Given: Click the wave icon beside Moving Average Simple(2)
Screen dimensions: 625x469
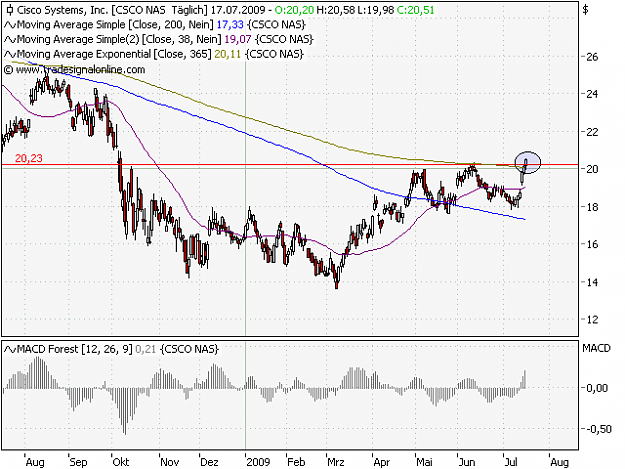Looking at the screenshot, I should tap(10, 40).
